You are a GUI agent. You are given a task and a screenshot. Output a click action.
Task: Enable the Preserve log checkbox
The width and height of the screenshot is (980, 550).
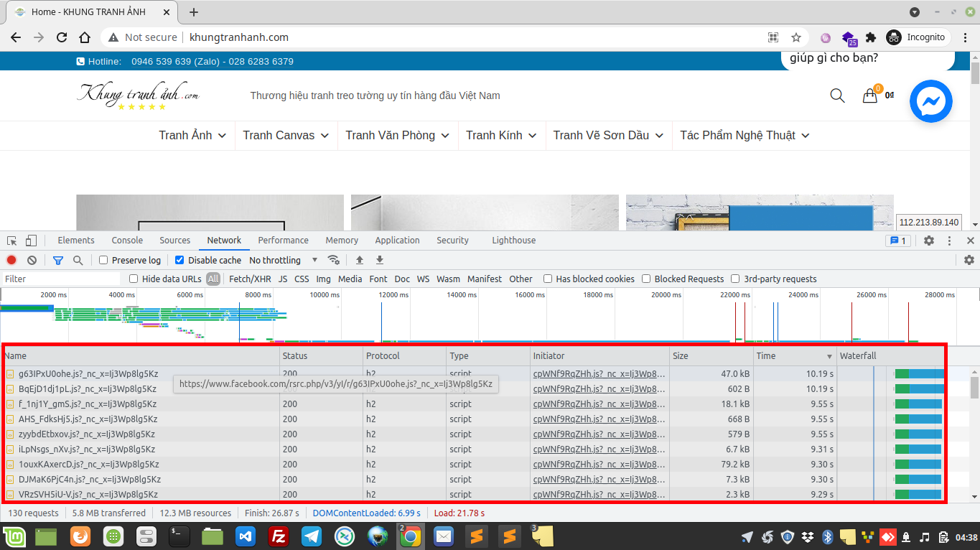pos(103,260)
